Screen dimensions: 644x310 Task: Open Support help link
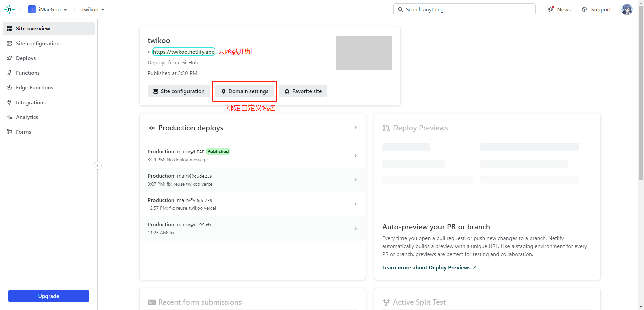(596, 9)
